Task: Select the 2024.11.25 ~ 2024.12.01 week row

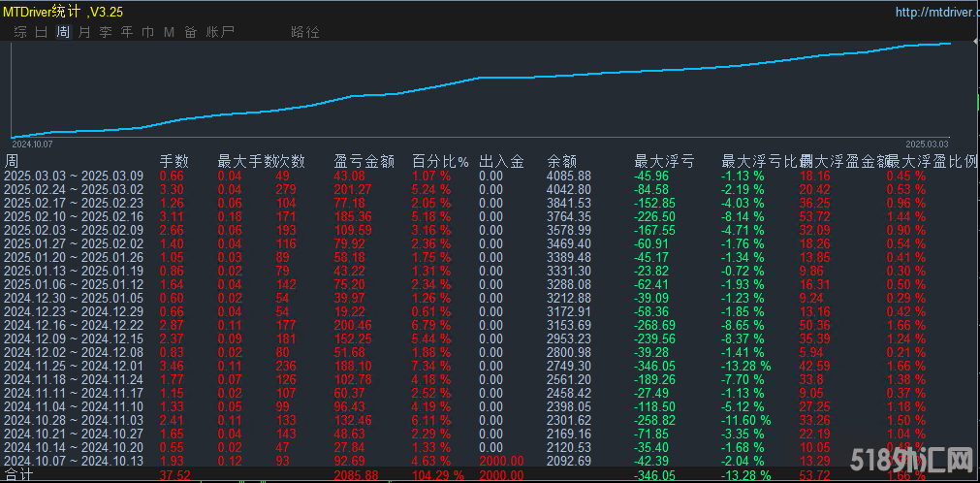Action: [74, 366]
